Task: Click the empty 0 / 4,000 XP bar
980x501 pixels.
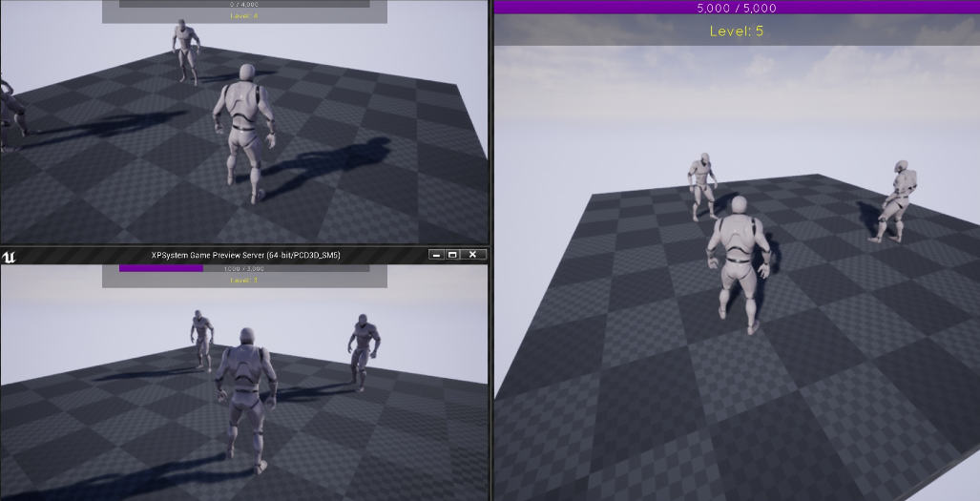Action: point(244,4)
